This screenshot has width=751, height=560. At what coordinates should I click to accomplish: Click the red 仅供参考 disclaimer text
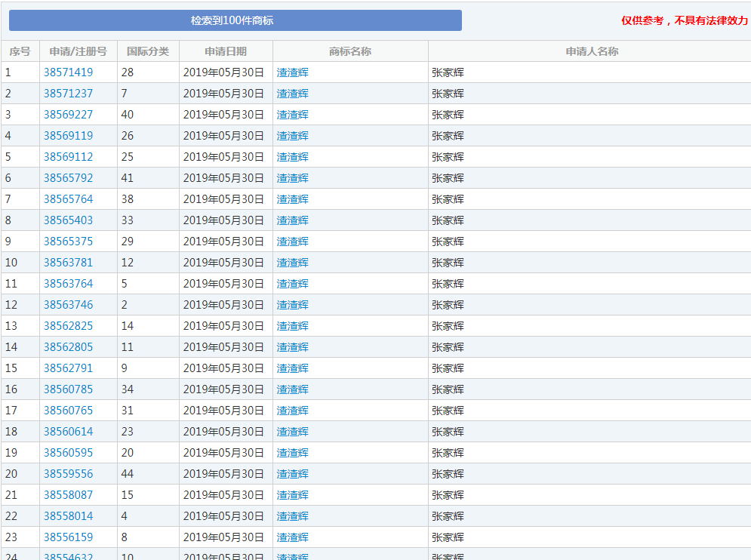click(x=684, y=20)
